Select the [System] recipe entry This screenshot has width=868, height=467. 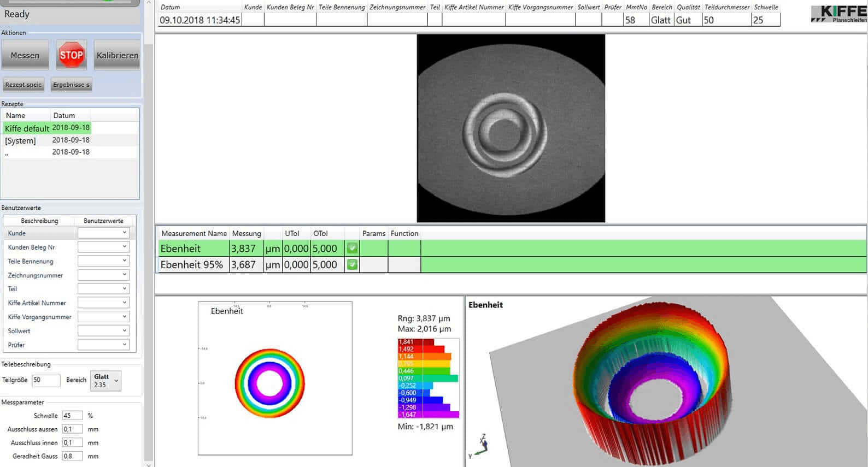[x=21, y=140]
